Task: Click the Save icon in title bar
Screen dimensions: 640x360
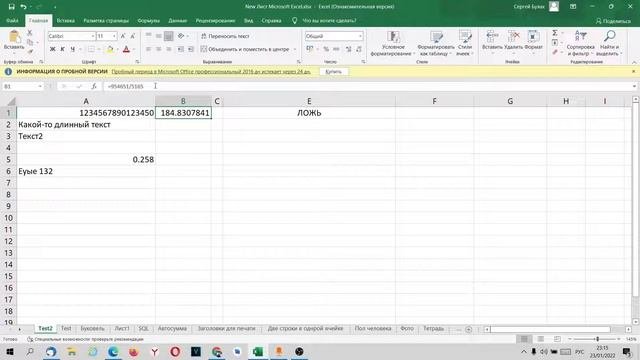Action: click(11, 7)
